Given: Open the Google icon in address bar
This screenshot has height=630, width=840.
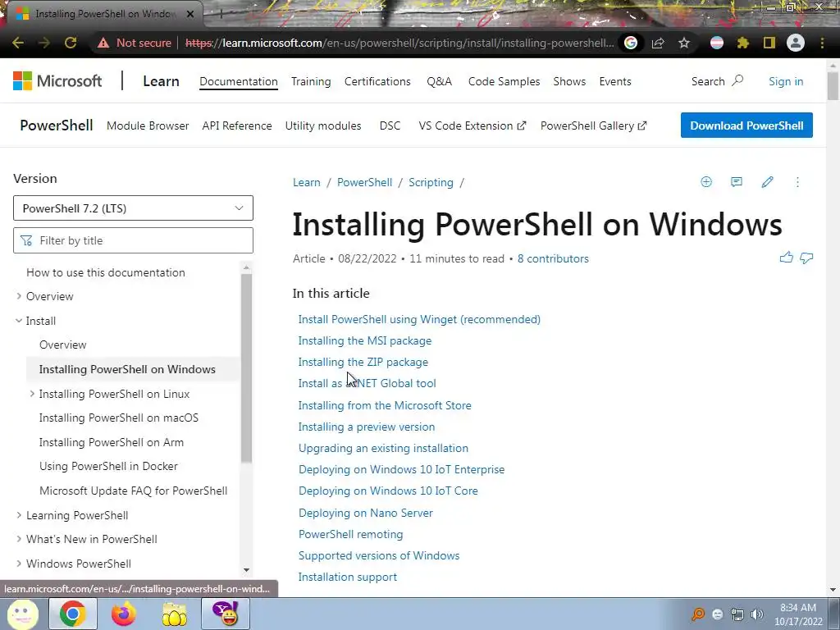Looking at the screenshot, I should coord(631,43).
